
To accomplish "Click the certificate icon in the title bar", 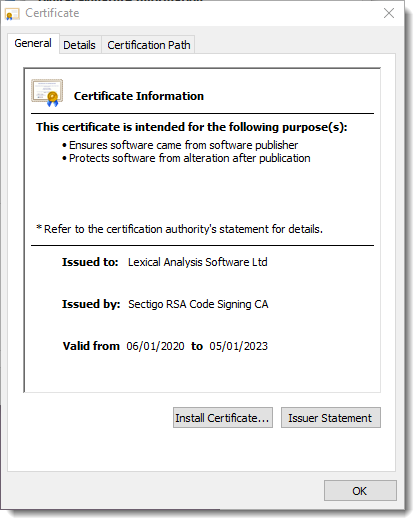I will tap(12, 14).
